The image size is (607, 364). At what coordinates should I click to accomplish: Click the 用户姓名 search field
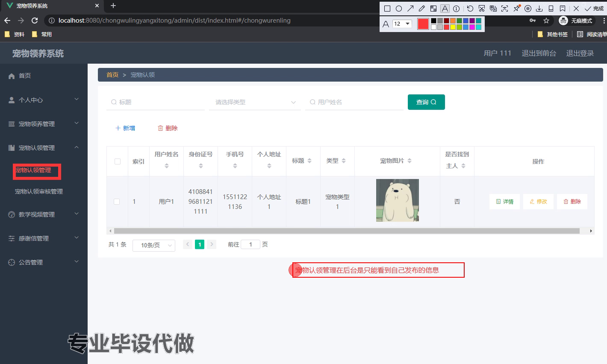[x=354, y=102]
